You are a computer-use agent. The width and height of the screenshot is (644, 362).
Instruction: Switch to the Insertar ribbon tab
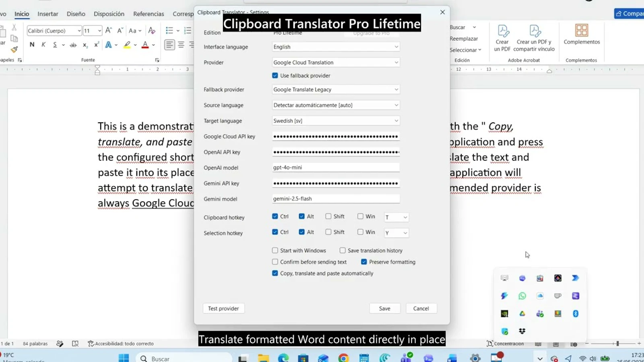[x=48, y=14]
